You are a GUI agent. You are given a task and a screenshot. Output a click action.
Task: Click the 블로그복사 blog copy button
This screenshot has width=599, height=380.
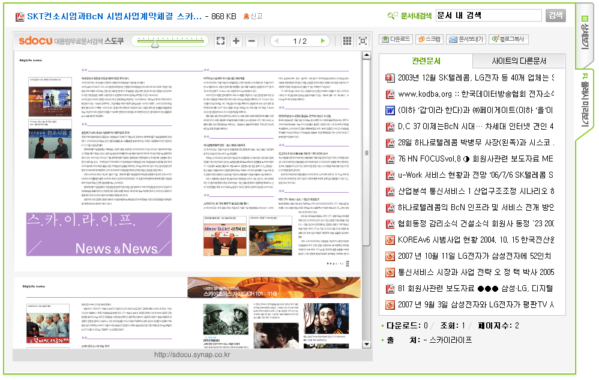pyautogui.click(x=508, y=39)
